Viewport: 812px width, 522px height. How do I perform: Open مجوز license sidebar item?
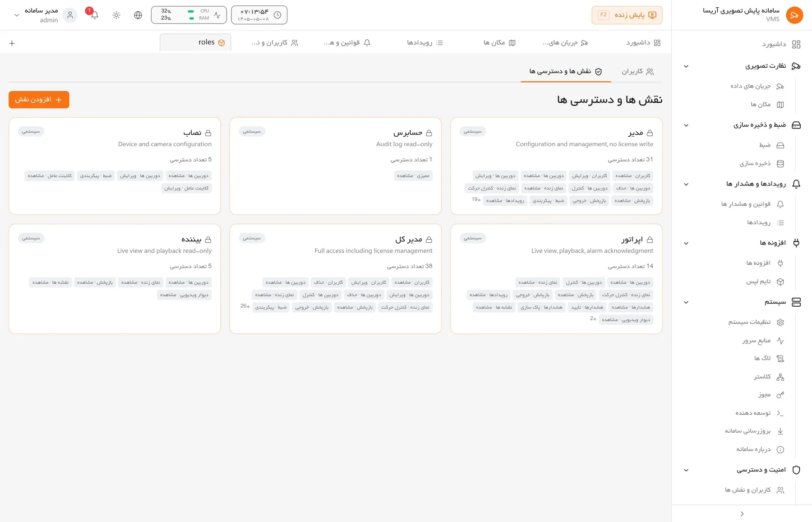click(771, 395)
